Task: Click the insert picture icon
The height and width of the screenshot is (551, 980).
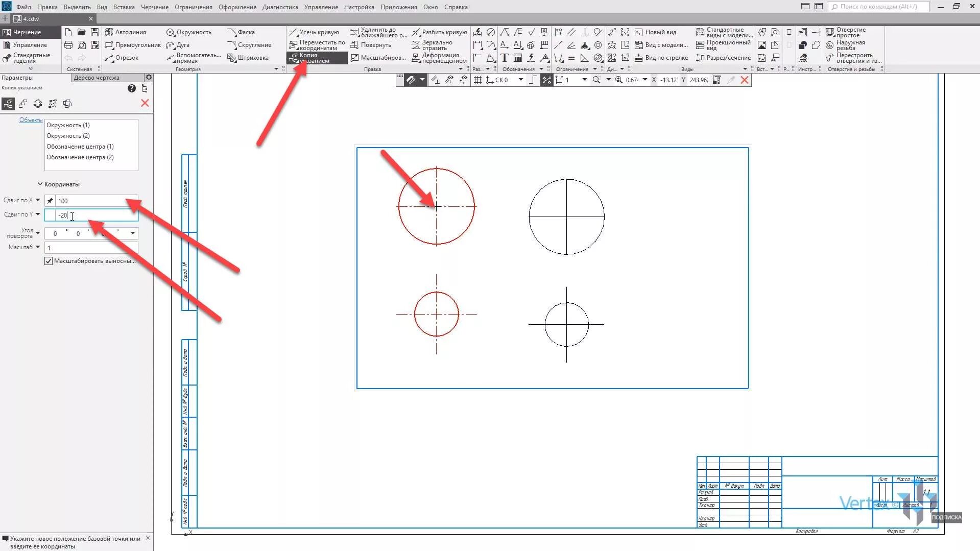Action: pos(762,45)
